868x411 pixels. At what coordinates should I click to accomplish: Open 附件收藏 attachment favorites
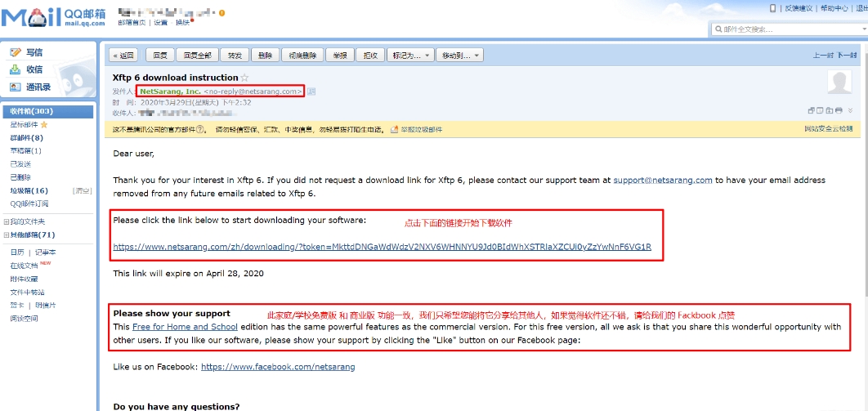(x=24, y=279)
